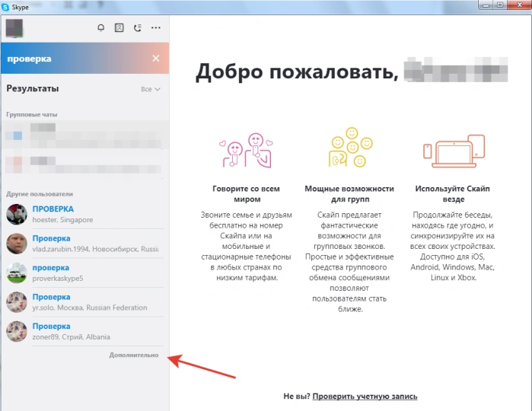Select проверка user proverkaskype5
The height and width of the screenshot is (411, 532).
click(84, 273)
